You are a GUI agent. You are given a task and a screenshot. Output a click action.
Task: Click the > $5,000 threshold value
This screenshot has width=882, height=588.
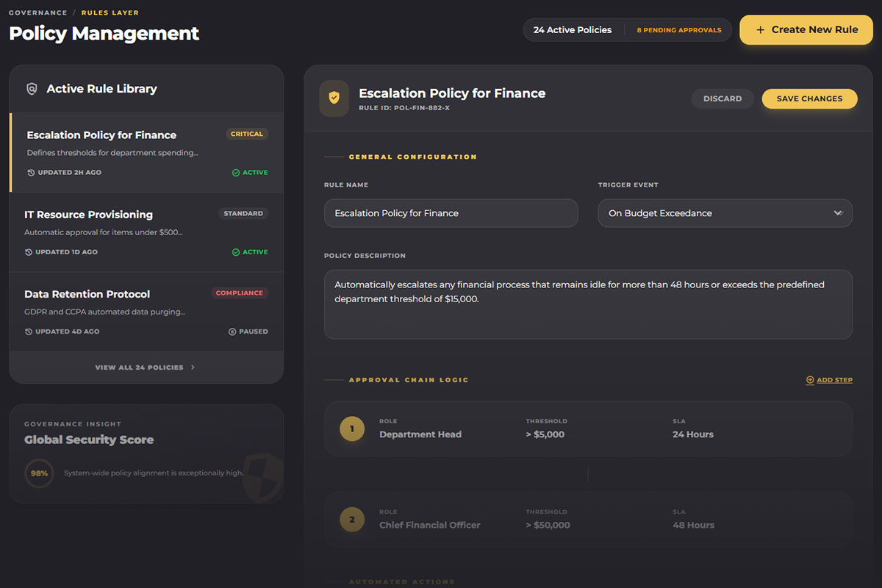pyautogui.click(x=545, y=434)
